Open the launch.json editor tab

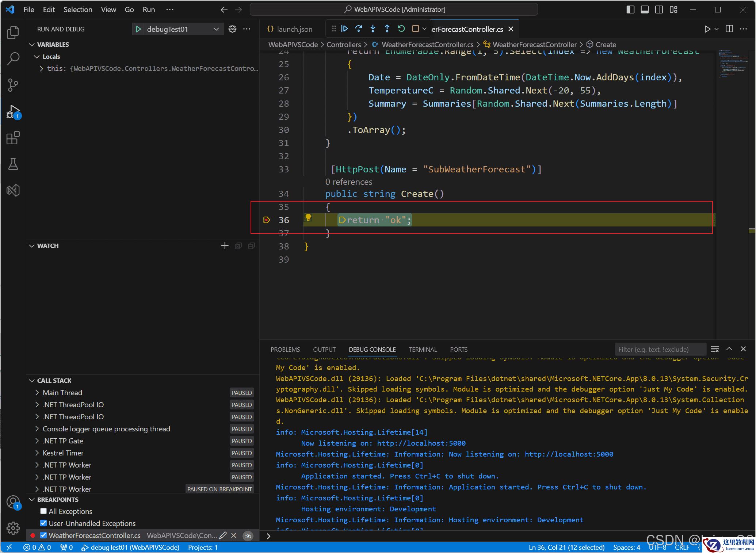click(x=294, y=29)
